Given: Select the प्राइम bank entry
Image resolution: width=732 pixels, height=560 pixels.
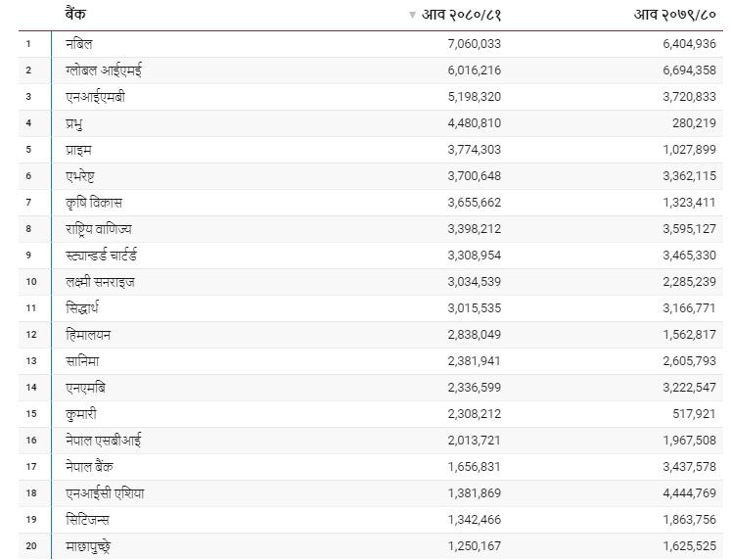Looking at the screenshot, I should click(x=371, y=150).
